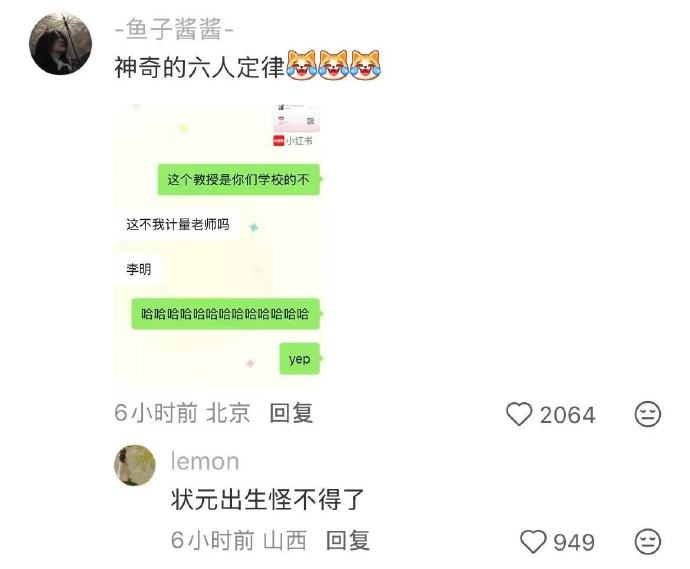
Task: Reply to the 鱼子酱酱 comment from 北京
Action: [x=291, y=413]
